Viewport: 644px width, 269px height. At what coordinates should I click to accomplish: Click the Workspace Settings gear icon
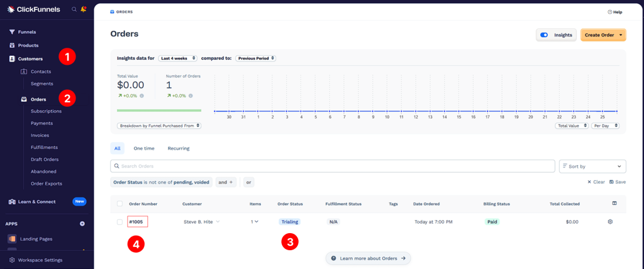pos(13,260)
